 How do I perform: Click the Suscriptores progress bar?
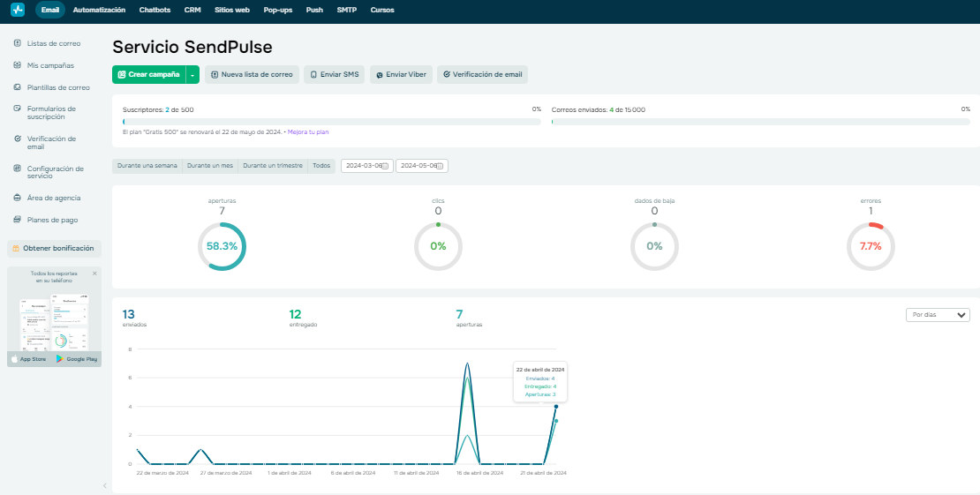coord(332,122)
